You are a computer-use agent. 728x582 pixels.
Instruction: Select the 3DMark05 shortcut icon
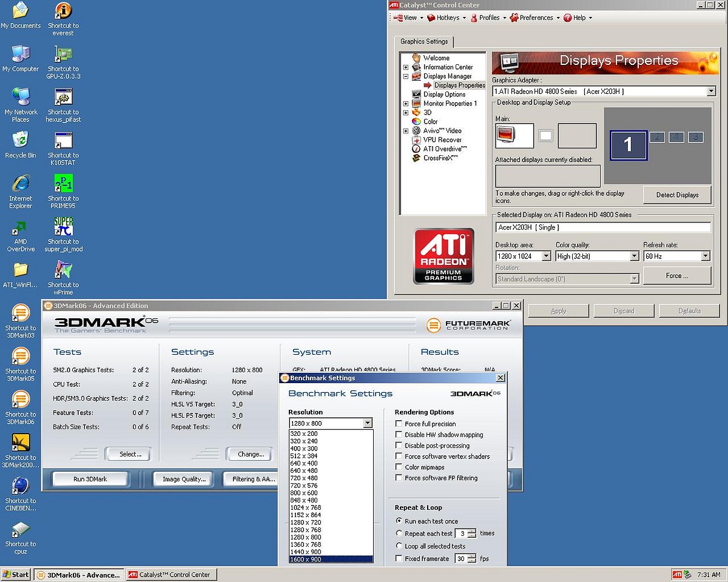pyautogui.click(x=21, y=364)
